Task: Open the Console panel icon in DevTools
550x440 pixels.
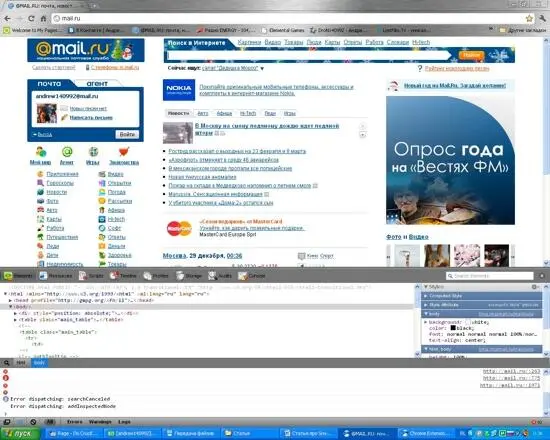Action: tap(243, 276)
